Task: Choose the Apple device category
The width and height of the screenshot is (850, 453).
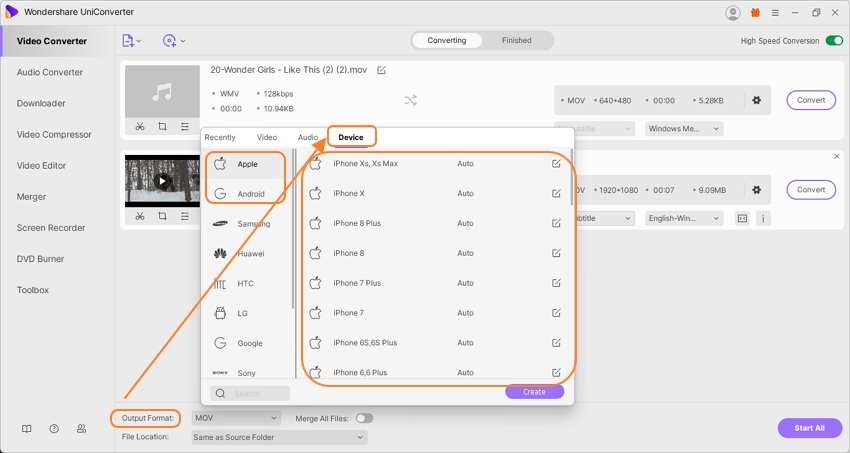Action: (x=247, y=164)
